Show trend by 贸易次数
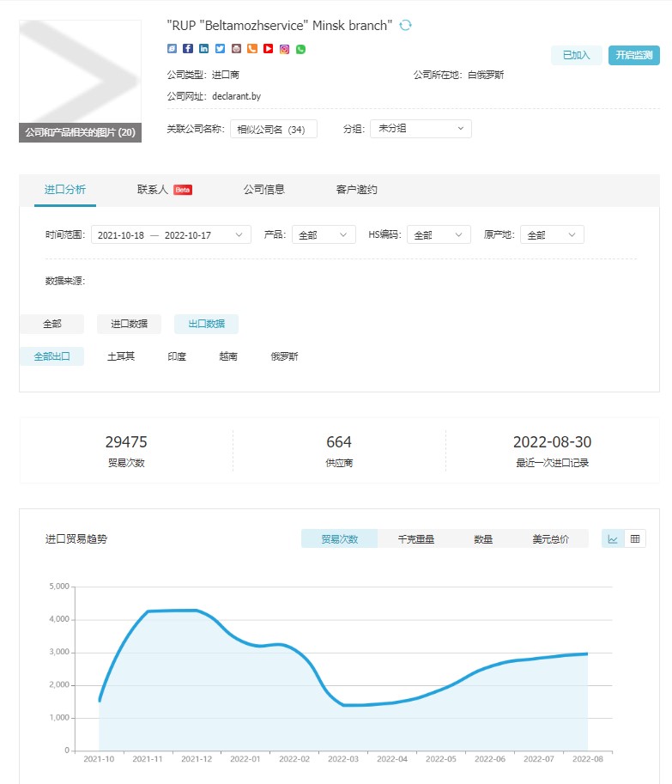 (340, 539)
